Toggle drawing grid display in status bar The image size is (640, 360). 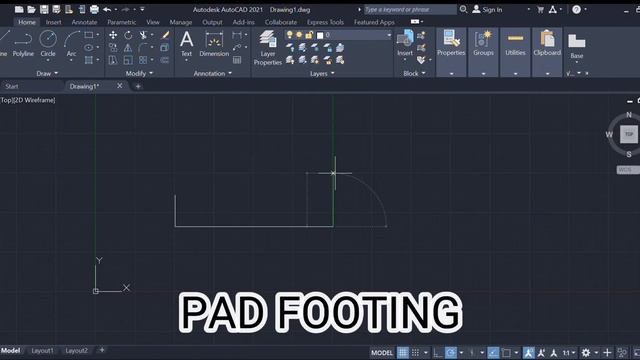click(x=403, y=353)
